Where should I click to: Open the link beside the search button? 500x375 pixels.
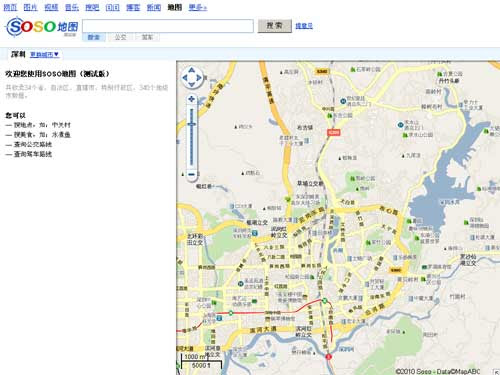pos(304,26)
